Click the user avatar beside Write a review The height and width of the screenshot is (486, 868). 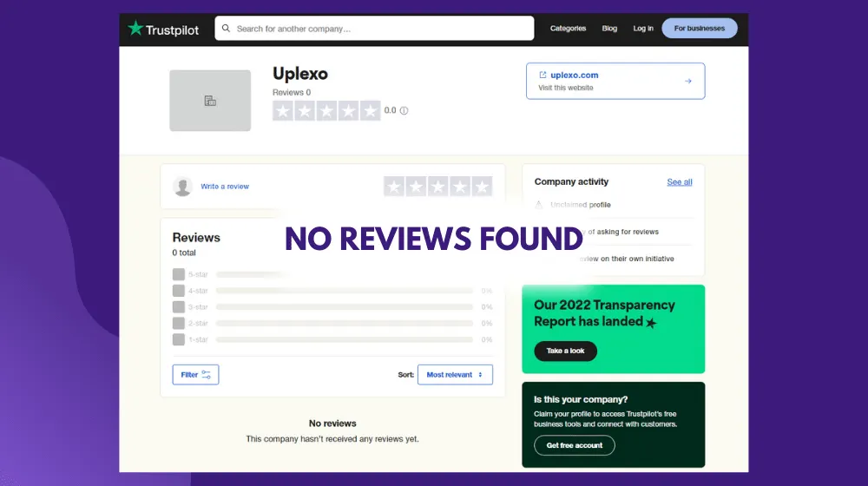click(x=182, y=187)
